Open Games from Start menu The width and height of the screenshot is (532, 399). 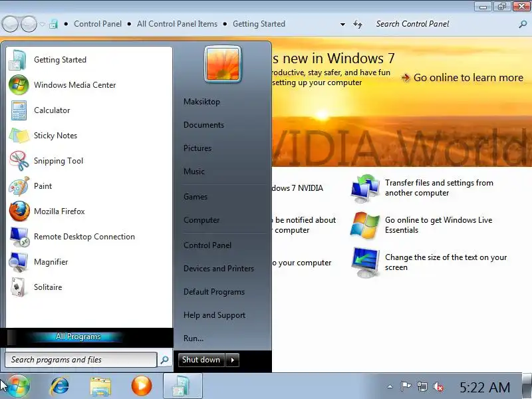coord(196,197)
